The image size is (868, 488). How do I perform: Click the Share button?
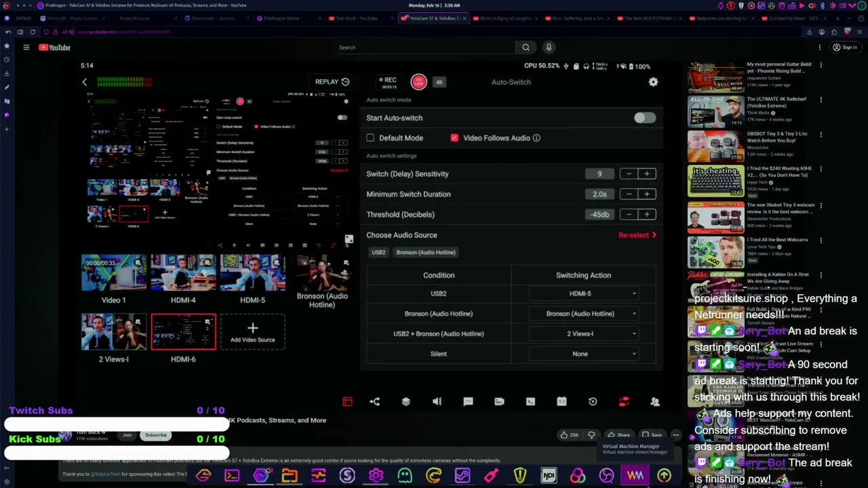click(618, 435)
